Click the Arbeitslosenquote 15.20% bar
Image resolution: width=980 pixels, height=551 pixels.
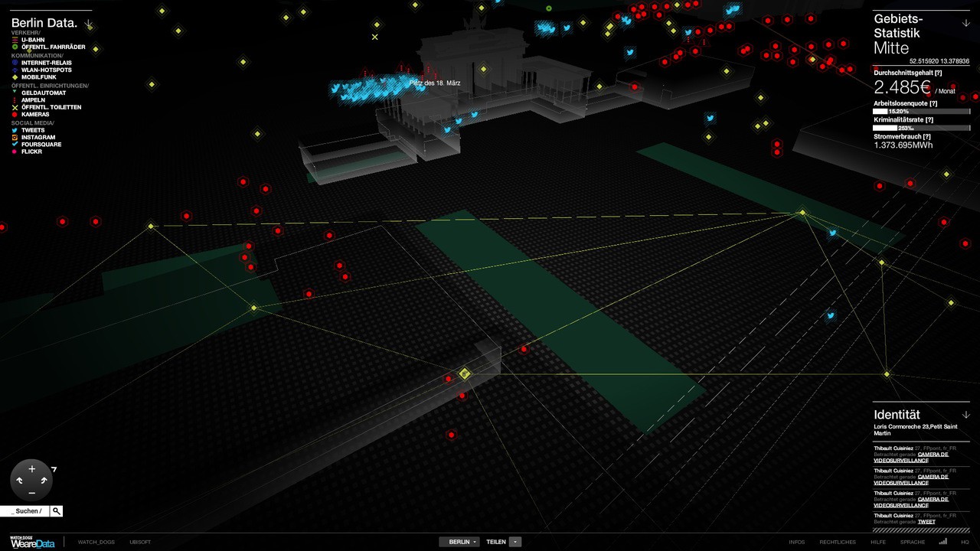tap(922, 111)
